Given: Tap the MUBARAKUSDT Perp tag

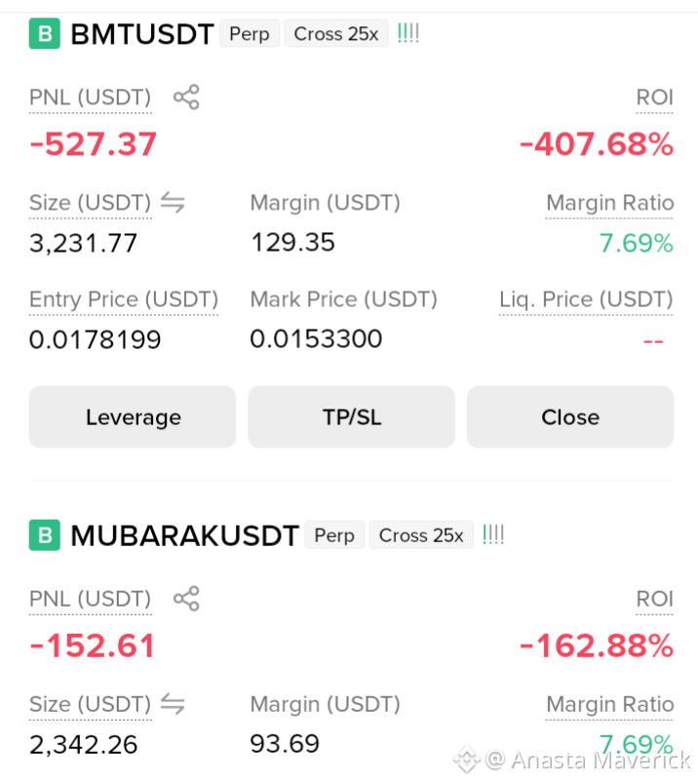Looking at the screenshot, I should tap(334, 535).
